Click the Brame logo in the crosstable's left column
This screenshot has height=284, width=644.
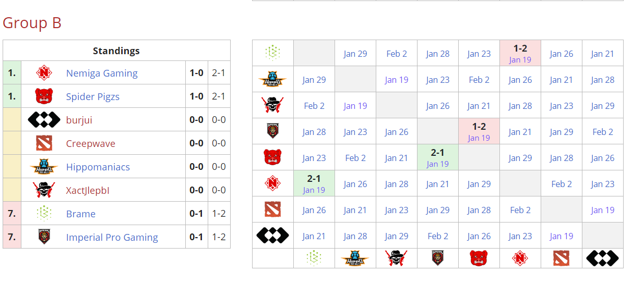click(x=272, y=53)
